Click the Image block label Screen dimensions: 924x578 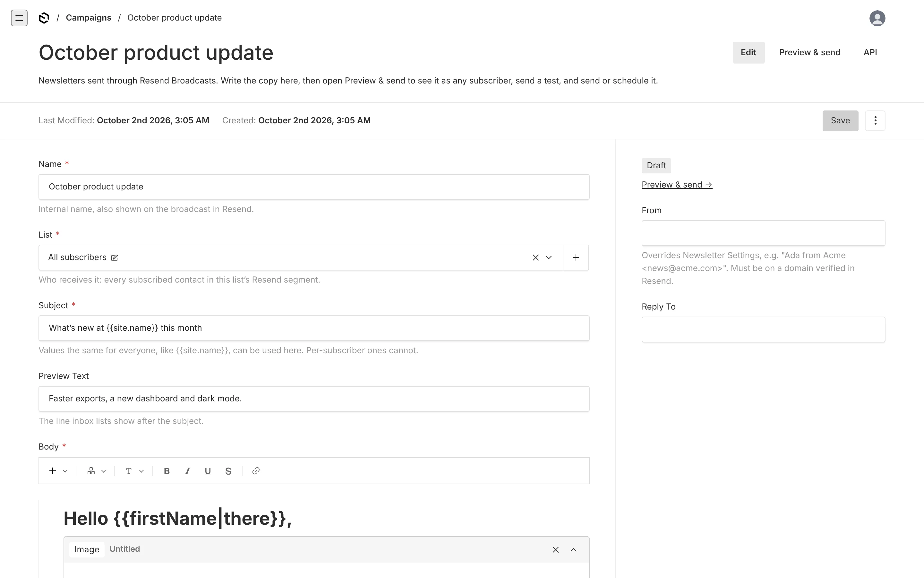[87, 550]
